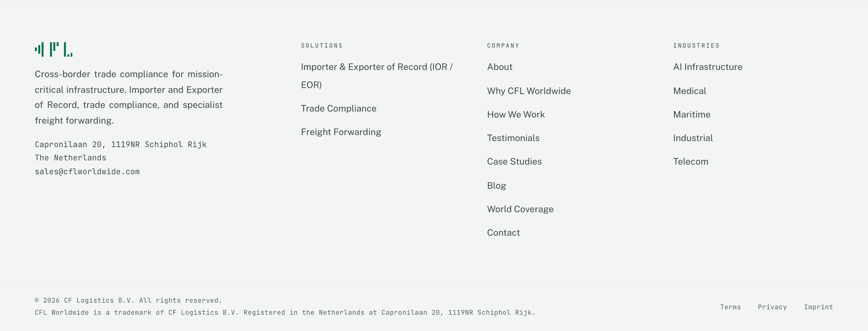
Task: Click the sales@cflworldwide.com email address
Action: tap(87, 172)
